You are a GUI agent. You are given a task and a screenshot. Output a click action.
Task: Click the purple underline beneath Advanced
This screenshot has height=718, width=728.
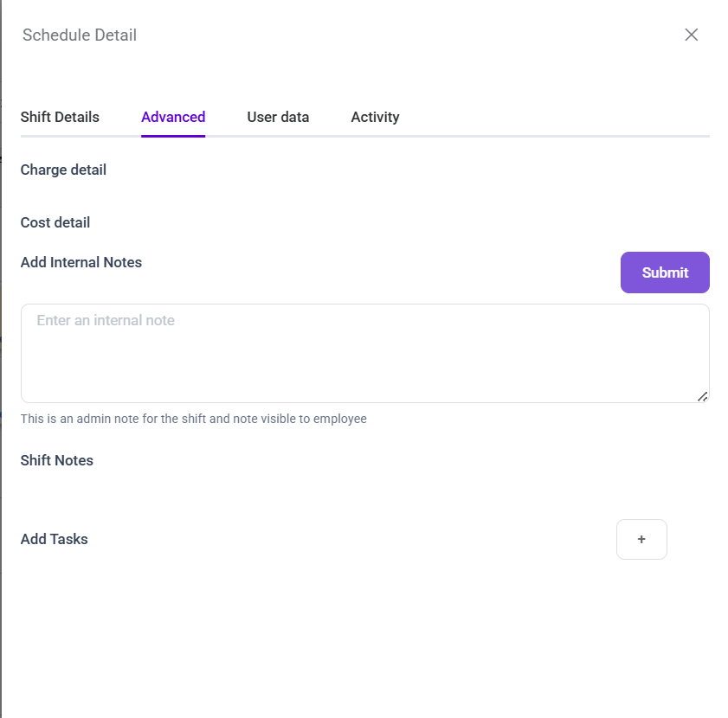coord(173,136)
